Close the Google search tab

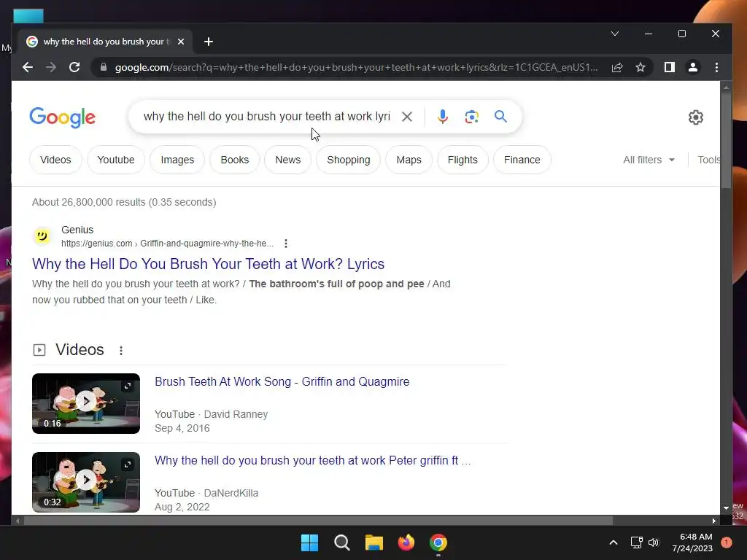coord(181,42)
